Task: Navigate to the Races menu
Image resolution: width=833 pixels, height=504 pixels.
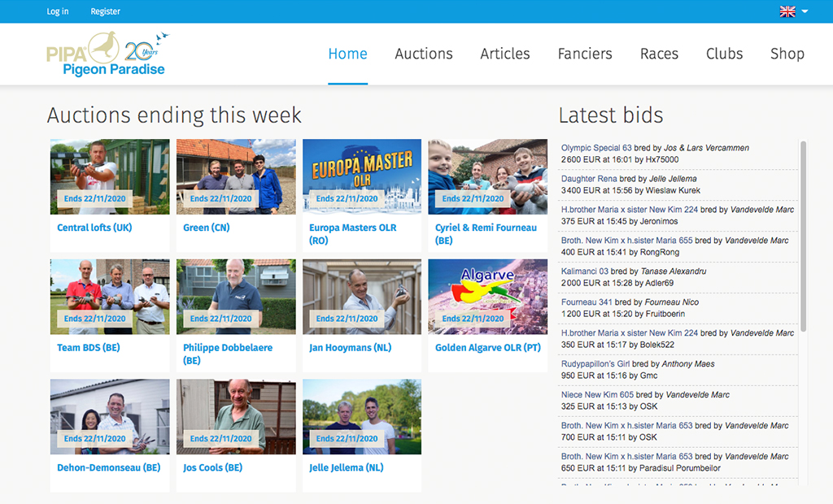Action: coord(659,54)
